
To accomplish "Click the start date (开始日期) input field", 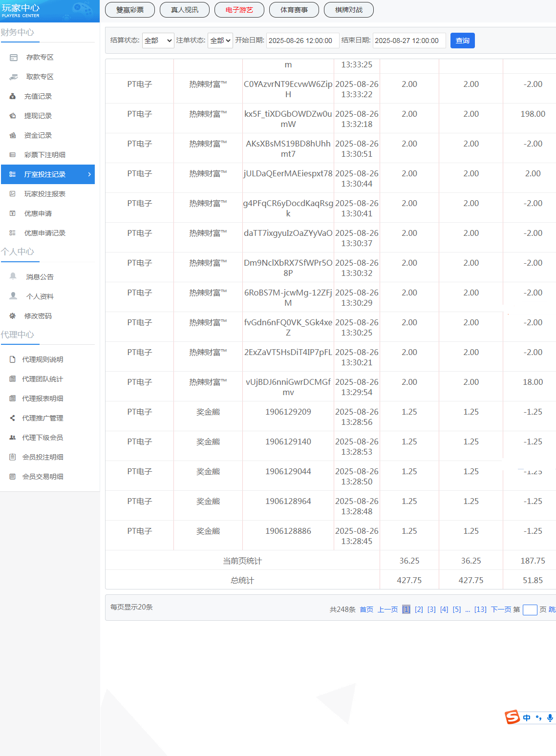I will point(302,41).
